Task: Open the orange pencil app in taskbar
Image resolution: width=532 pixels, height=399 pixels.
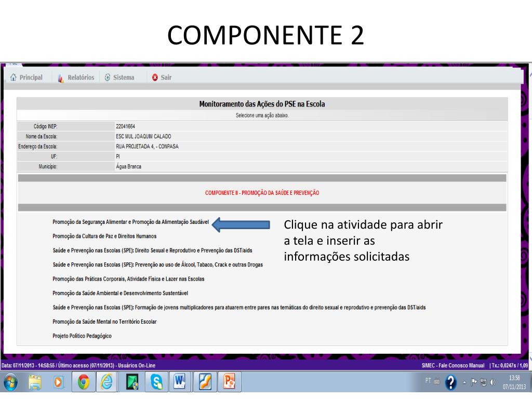Action: coord(205,382)
